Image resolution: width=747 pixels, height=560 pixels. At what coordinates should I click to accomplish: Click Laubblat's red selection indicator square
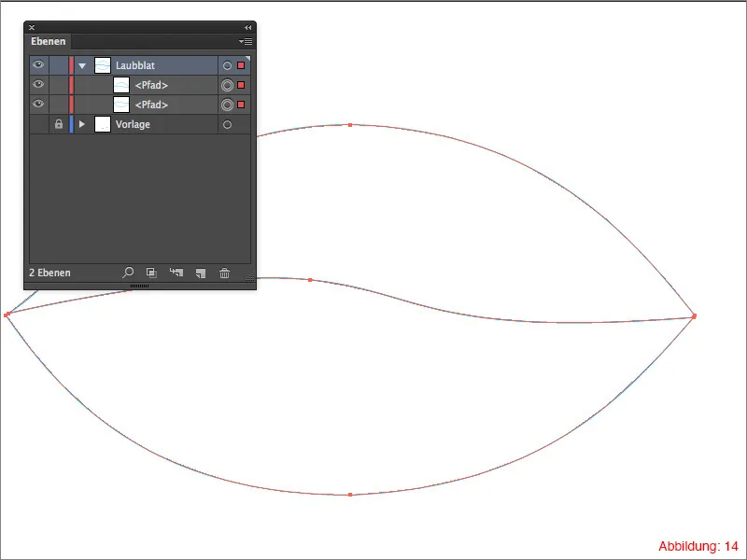pyautogui.click(x=241, y=65)
